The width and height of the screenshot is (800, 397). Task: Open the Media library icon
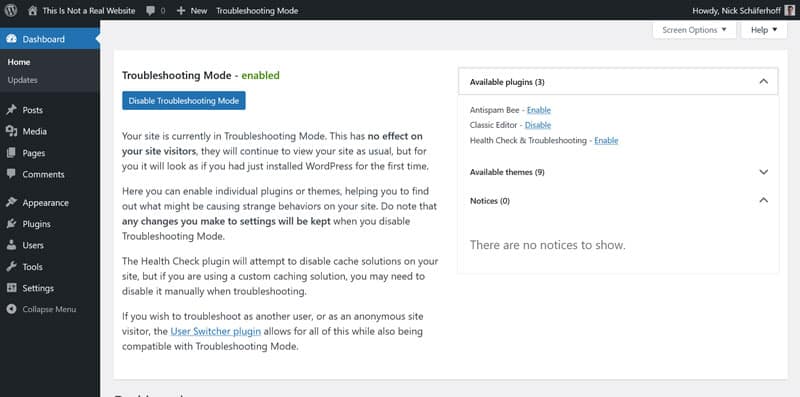pyautogui.click(x=11, y=131)
